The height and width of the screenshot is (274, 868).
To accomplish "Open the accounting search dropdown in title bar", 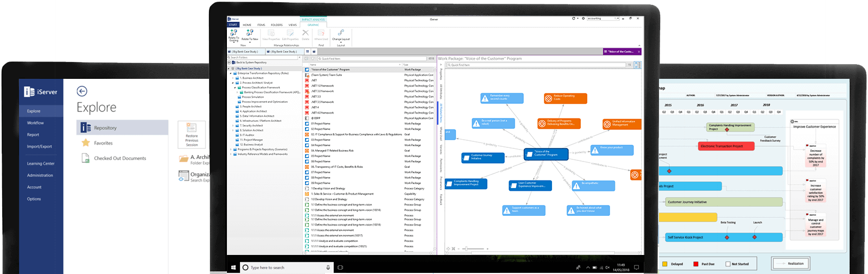I will [x=617, y=18].
